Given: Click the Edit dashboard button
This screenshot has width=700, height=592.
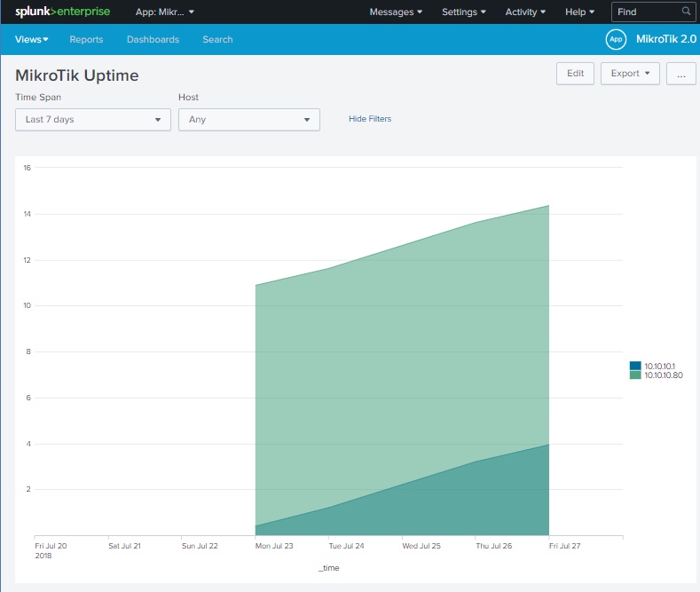Looking at the screenshot, I should point(575,74).
